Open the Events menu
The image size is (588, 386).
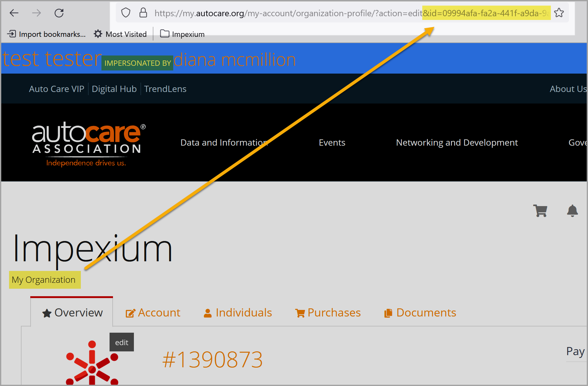[332, 142]
